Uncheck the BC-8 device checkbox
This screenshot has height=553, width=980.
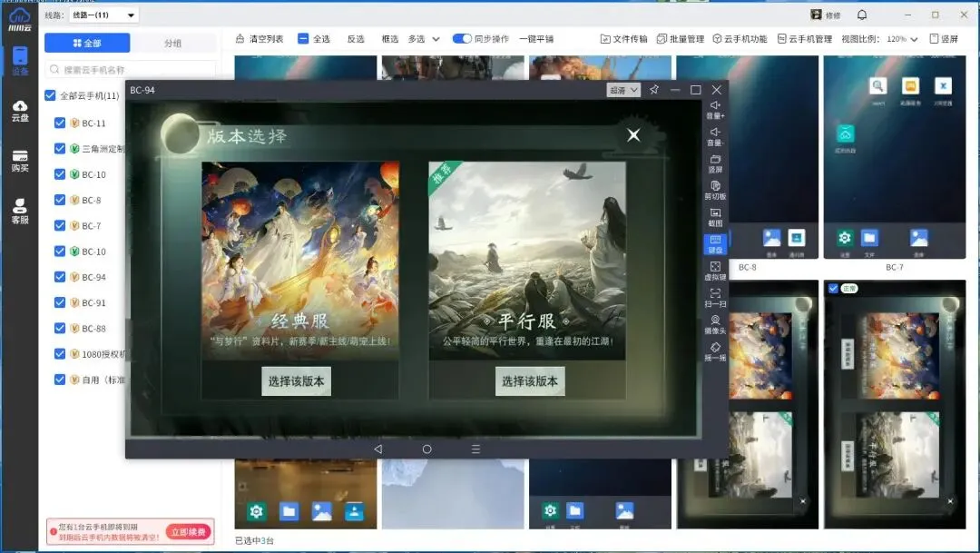coord(59,200)
